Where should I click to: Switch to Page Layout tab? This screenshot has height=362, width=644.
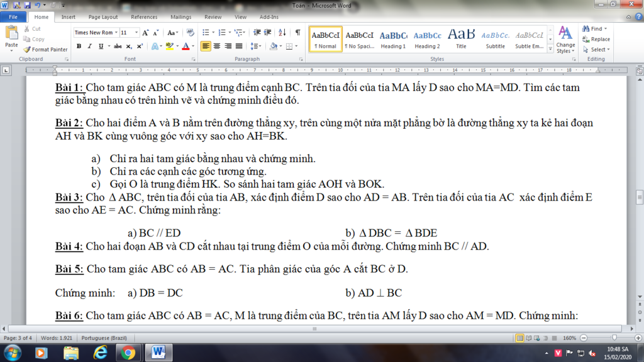103,17
